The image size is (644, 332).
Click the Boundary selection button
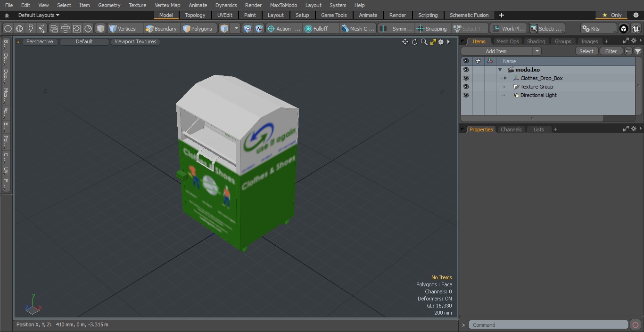(x=161, y=29)
